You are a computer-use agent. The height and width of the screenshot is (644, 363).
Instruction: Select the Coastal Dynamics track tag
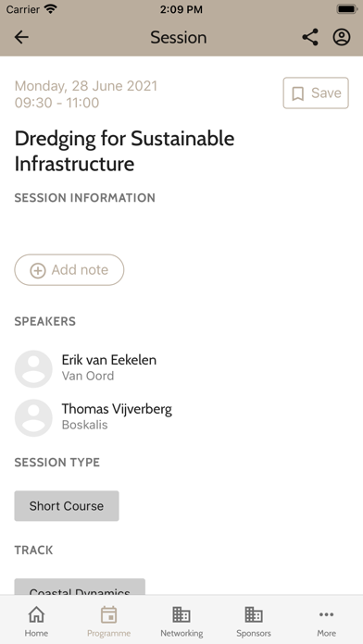coord(80,587)
